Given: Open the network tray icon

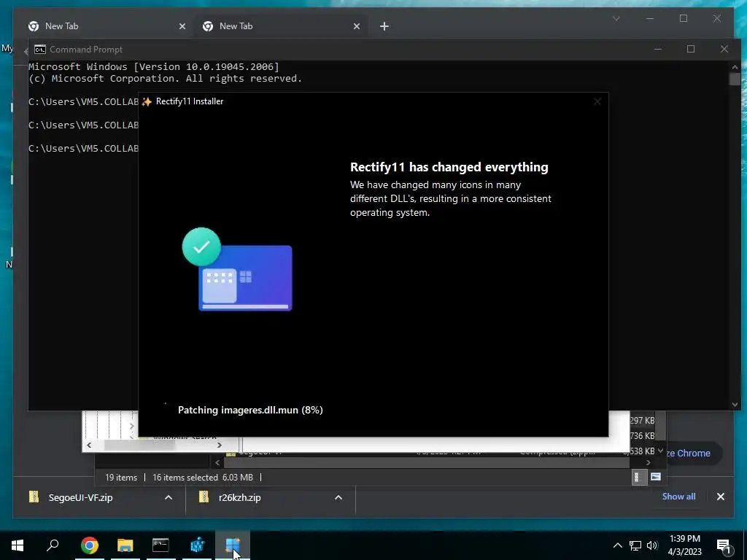Looking at the screenshot, I should [635, 545].
